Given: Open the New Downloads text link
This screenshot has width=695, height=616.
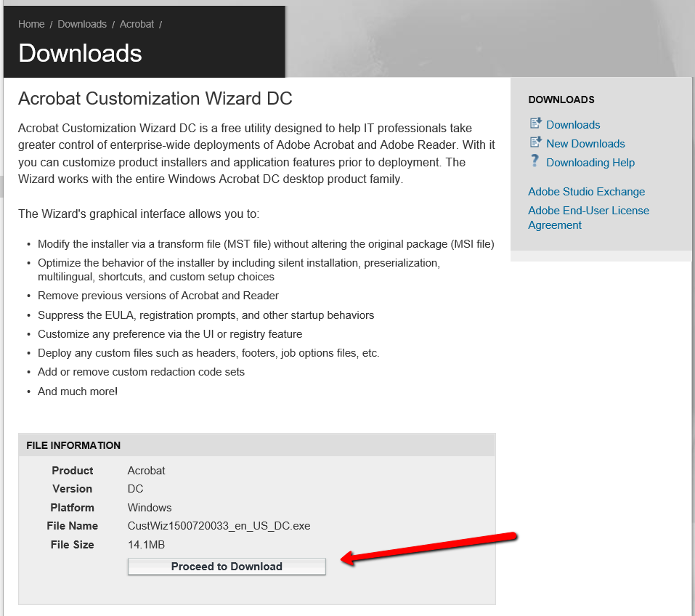Looking at the screenshot, I should (585, 144).
